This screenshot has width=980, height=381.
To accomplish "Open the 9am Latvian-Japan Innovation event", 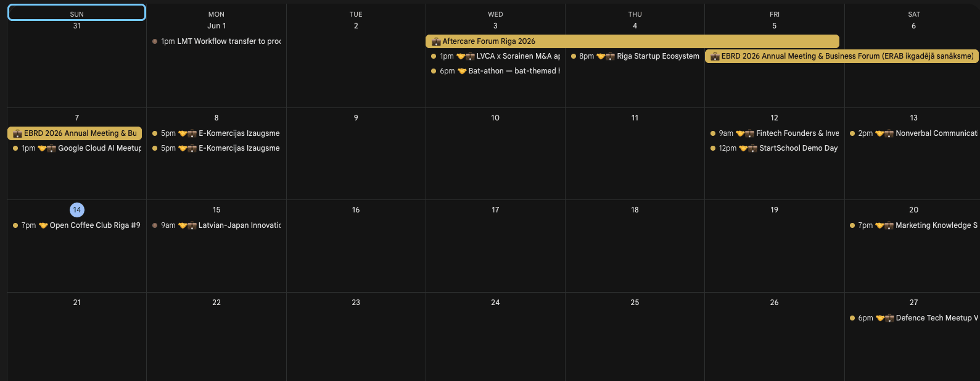I will coord(216,225).
